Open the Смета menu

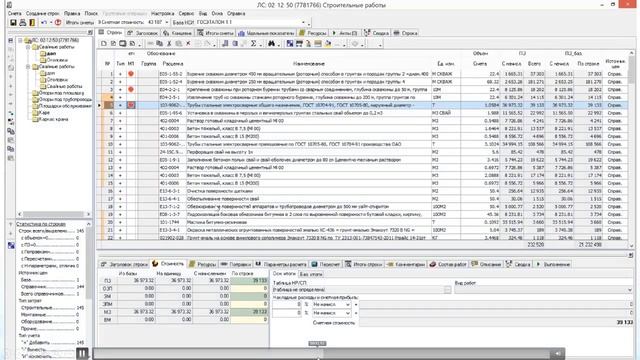14,13
